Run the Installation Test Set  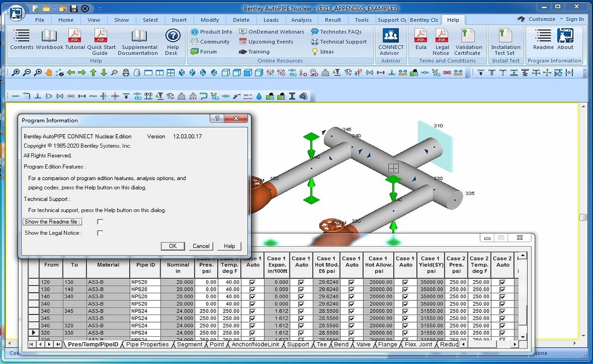505,42
